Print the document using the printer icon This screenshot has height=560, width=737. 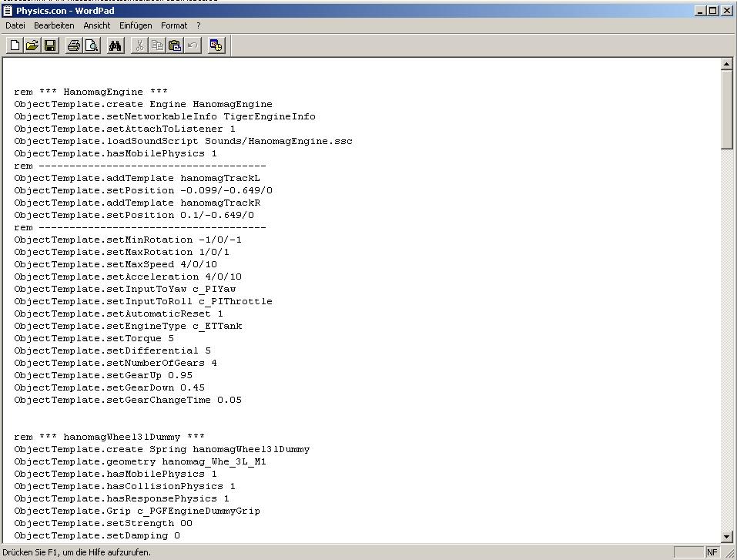click(74, 45)
